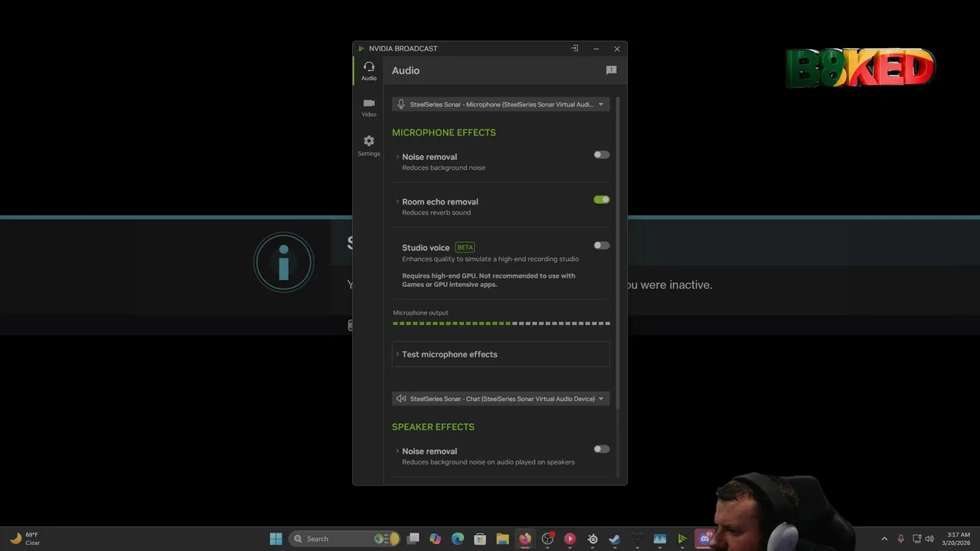This screenshot has width=980, height=551.
Task: Open Steam from the taskbar
Action: point(615,539)
